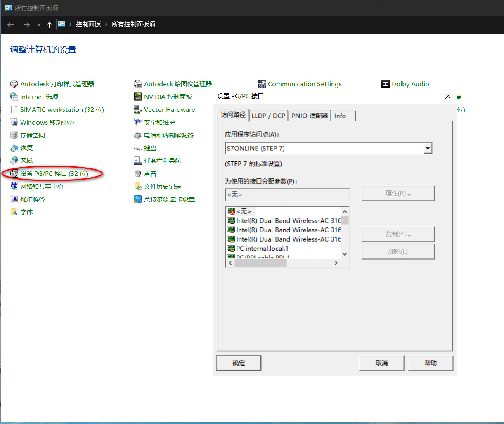Screen dimensions: 504x424
Task: Click the SIMATIC workstation (32 位) icon
Action: [x=14, y=109]
